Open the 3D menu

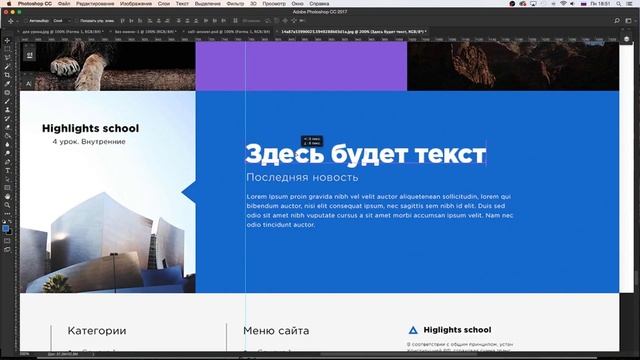click(253, 3)
